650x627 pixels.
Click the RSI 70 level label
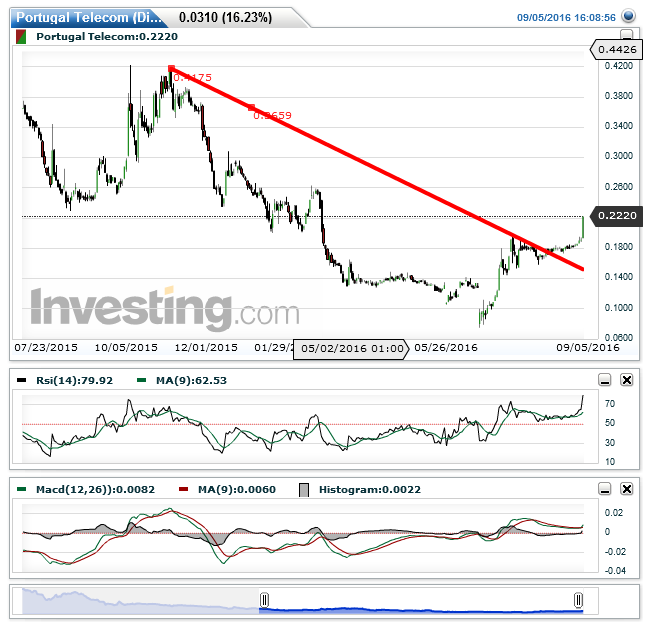click(610, 404)
